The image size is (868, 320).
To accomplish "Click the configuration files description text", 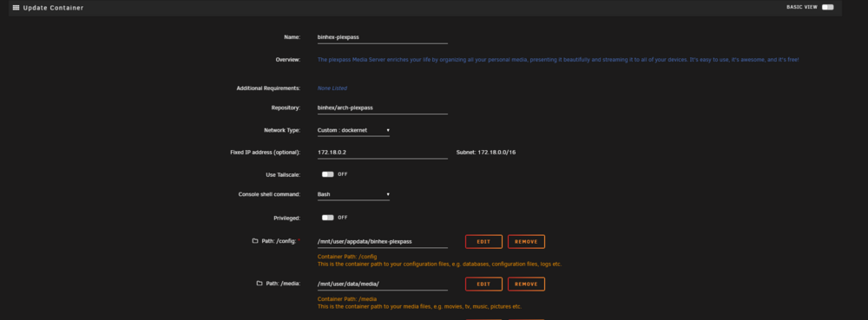I will point(439,264).
